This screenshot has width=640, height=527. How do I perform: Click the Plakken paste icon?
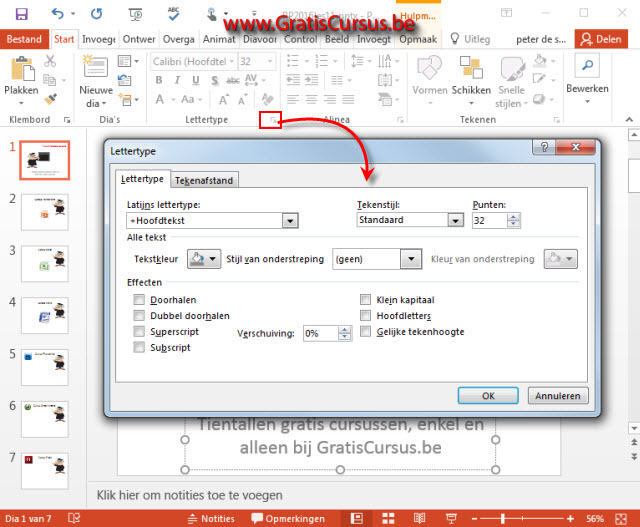point(22,69)
